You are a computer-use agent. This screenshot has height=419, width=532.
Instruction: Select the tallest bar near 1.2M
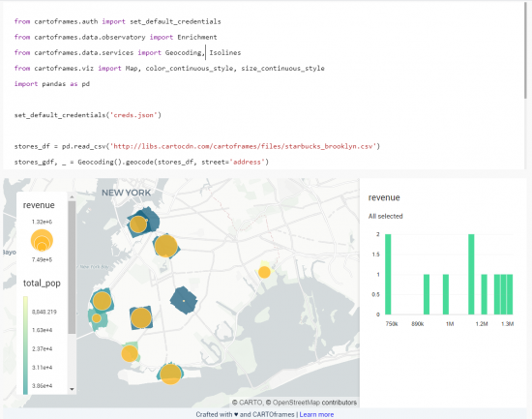point(471,275)
